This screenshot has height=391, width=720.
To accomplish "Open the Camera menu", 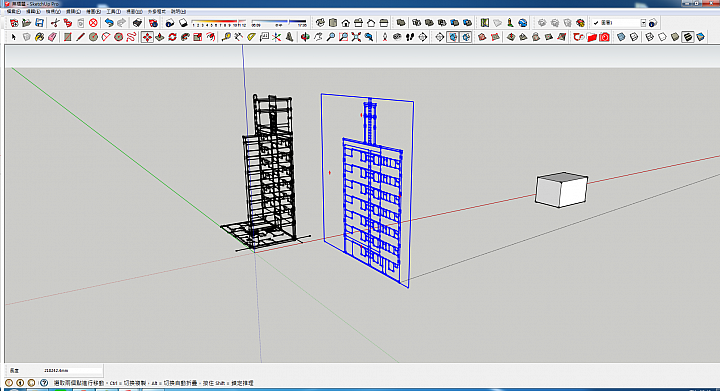I will [73, 11].
